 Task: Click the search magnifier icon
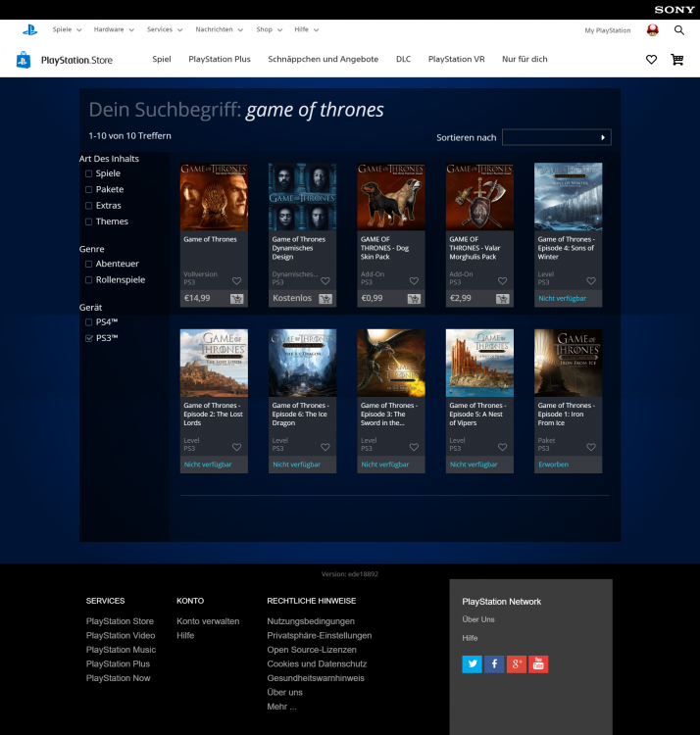[x=679, y=30]
